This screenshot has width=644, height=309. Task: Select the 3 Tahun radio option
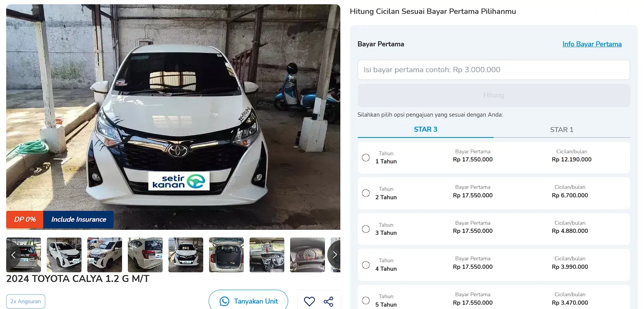point(366,229)
